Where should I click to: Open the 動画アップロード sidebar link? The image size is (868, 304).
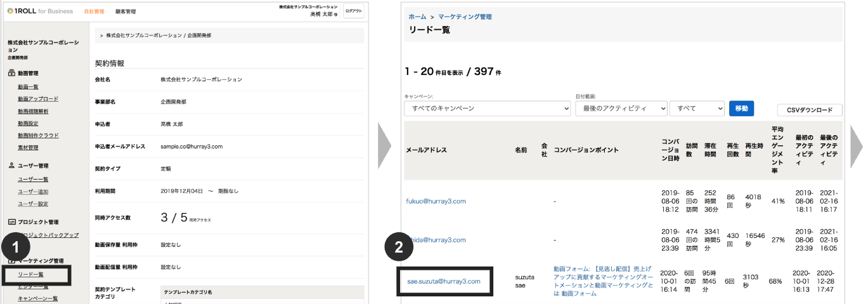(38, 99)
